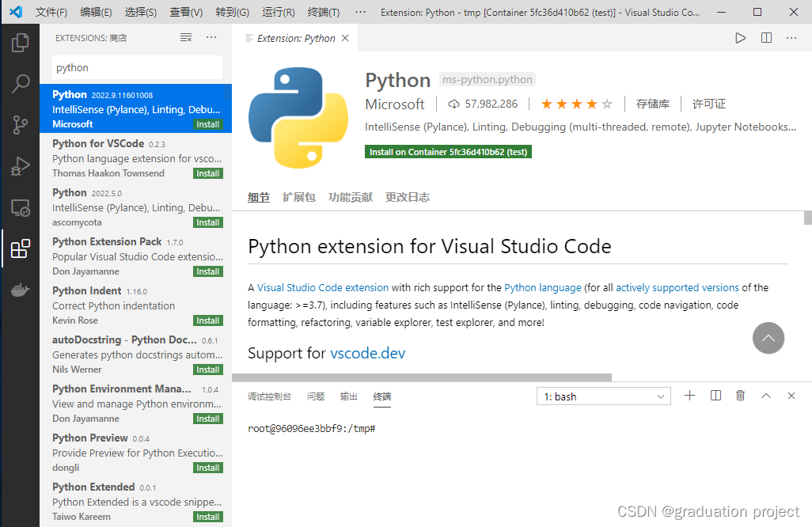Open the Run and Debug view

point(21,166)
